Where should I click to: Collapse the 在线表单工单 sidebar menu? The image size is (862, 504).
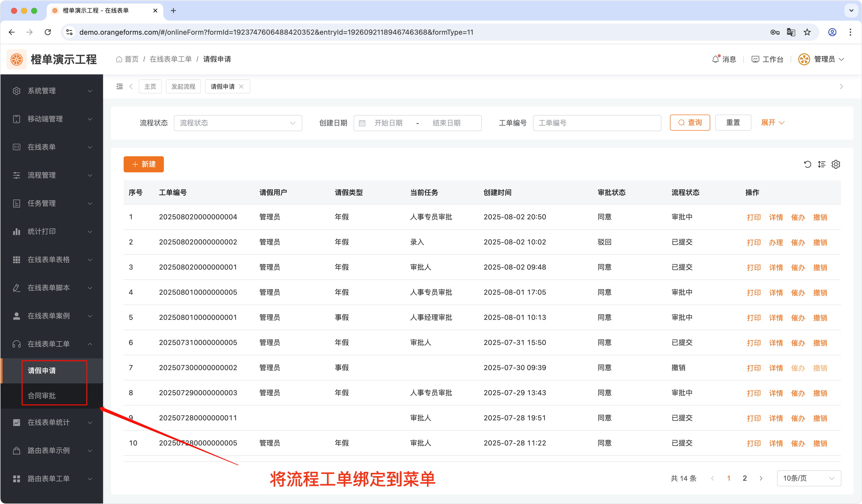click(52, 344)
